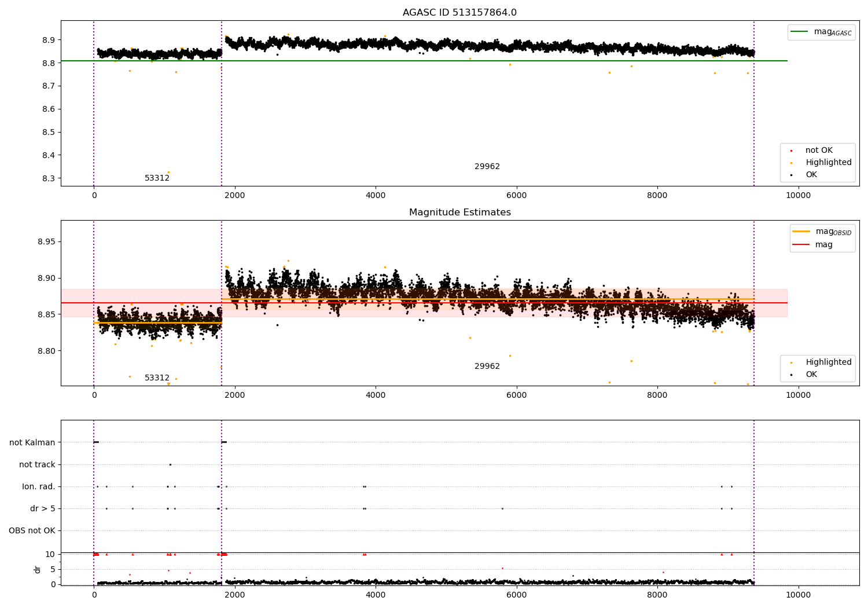Select the "4000" x-axis tick under the bottom plot
This screenshot has width=868, height=608.
(x=376, y=595)
